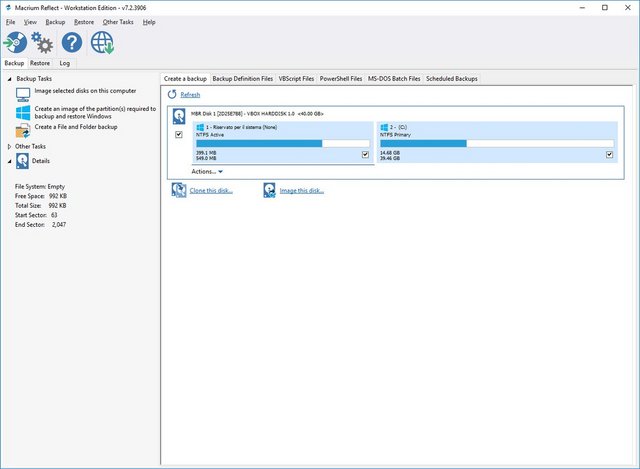Open the Backup Definition Files tab
The image size is (640, 469).
pos(242,79)
